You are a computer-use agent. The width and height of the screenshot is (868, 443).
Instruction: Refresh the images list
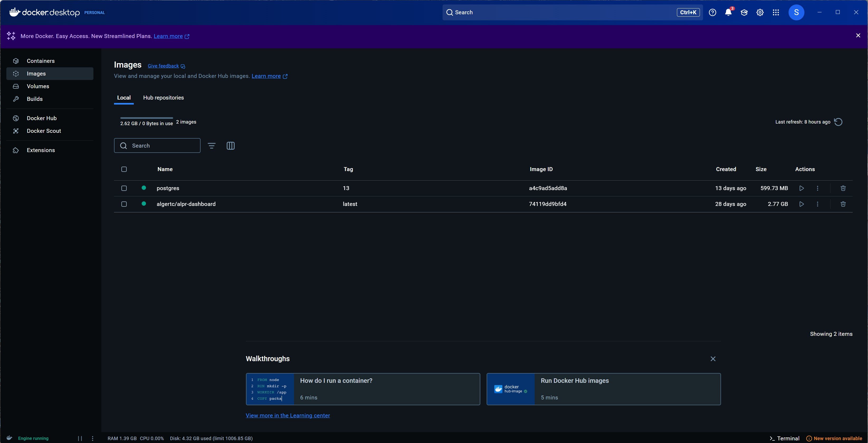coord(838,122)
